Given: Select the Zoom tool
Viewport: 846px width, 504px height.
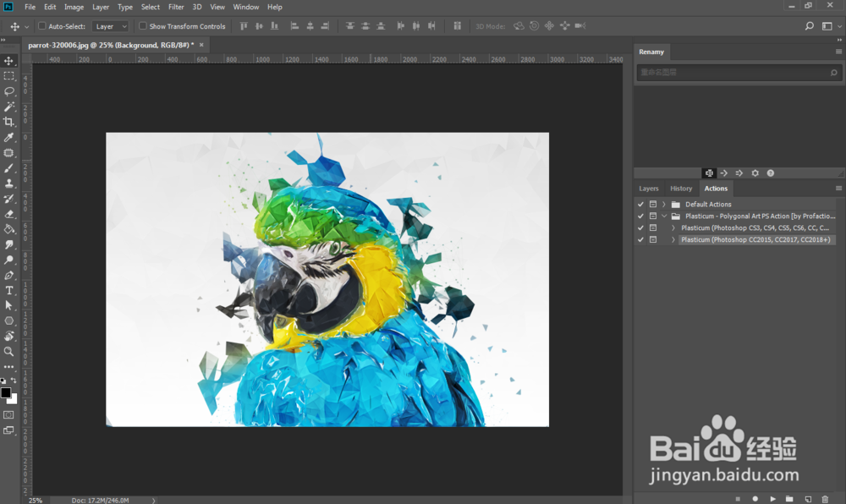Looking at the screenshot, I should click(8, 352).
